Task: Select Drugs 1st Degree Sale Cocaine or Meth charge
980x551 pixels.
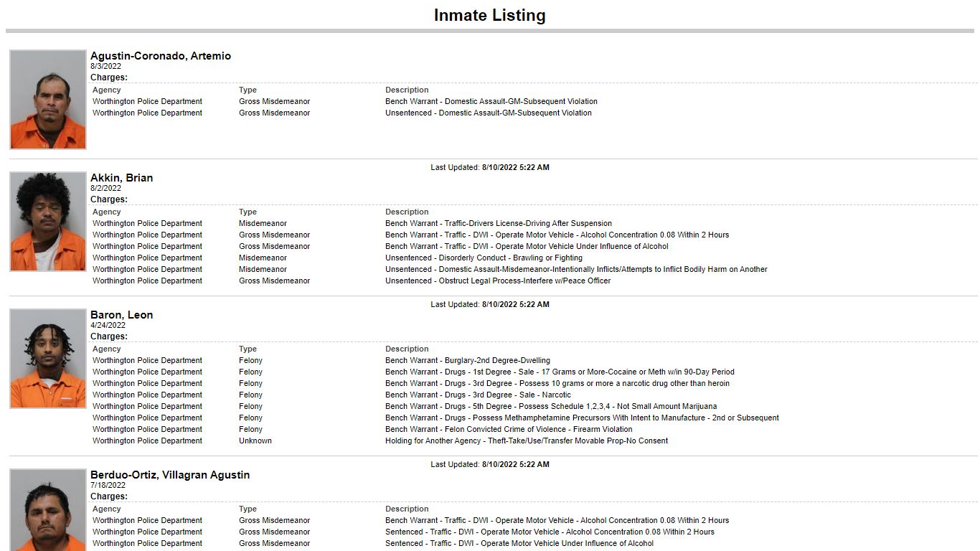Action: 560,372
